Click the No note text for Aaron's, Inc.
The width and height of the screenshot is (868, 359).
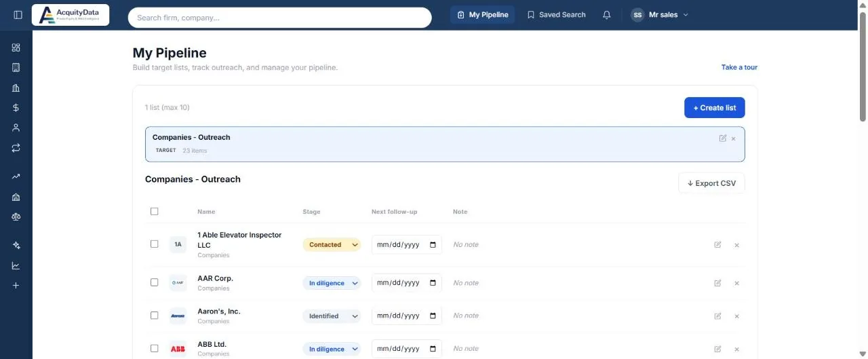[466, 316]
